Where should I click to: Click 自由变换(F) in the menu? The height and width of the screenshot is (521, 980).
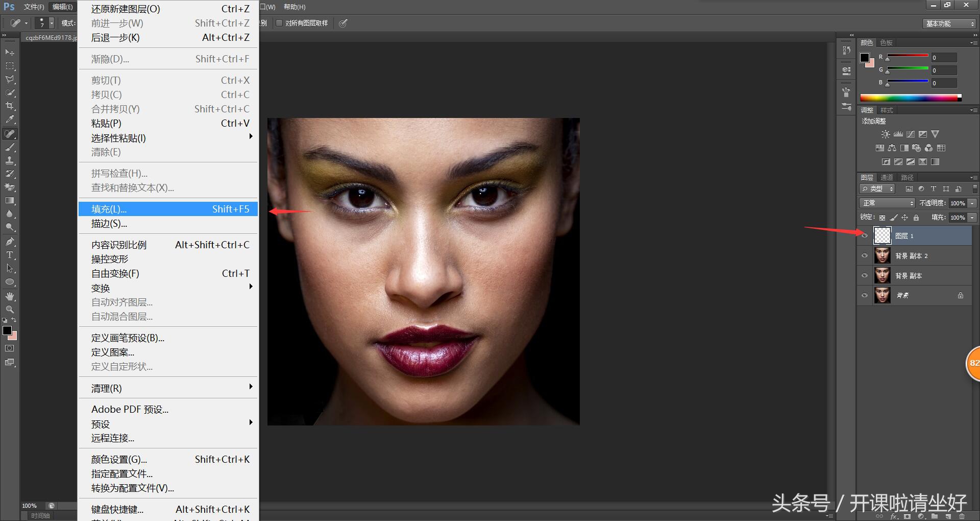115,273
